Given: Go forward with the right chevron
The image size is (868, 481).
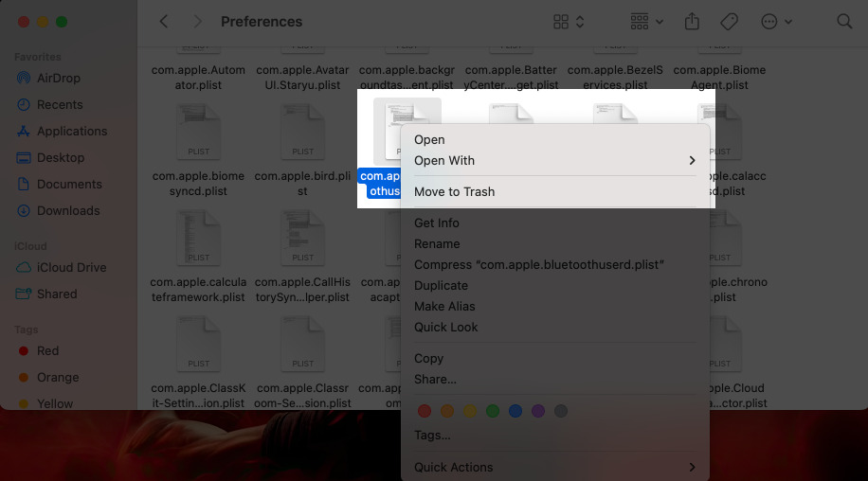Looking at the screenshot, I should tap(198, 22).
